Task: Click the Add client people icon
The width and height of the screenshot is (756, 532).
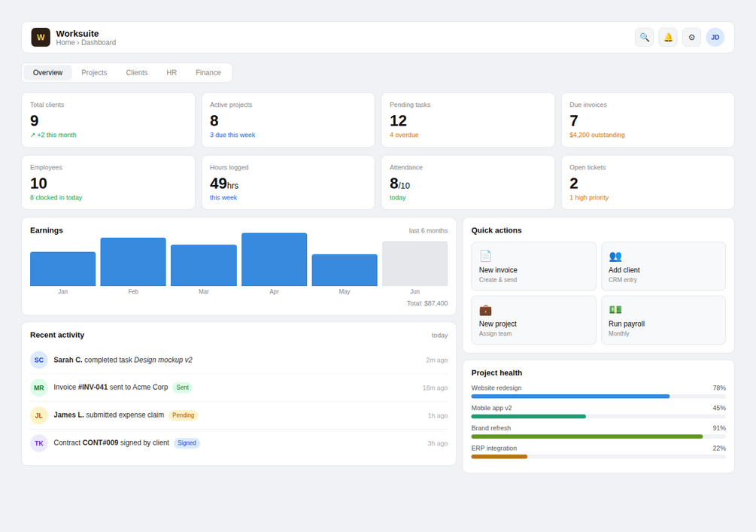Action: pos(615,256)
